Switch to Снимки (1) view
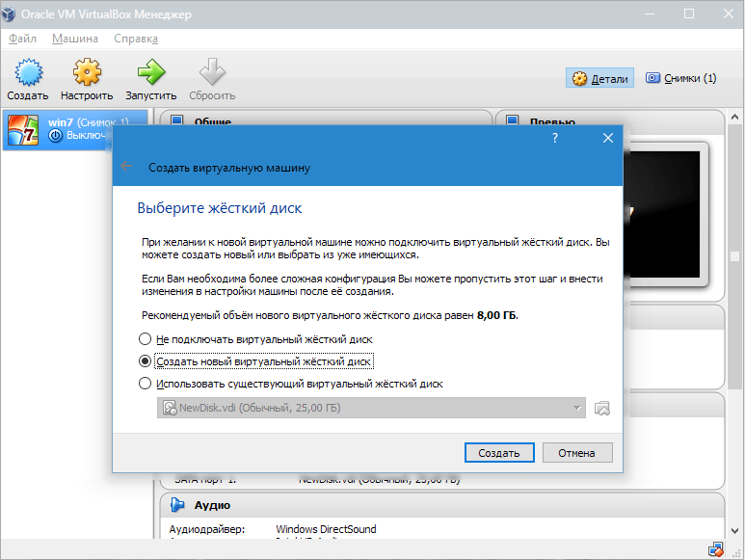 tap(681, 78)
